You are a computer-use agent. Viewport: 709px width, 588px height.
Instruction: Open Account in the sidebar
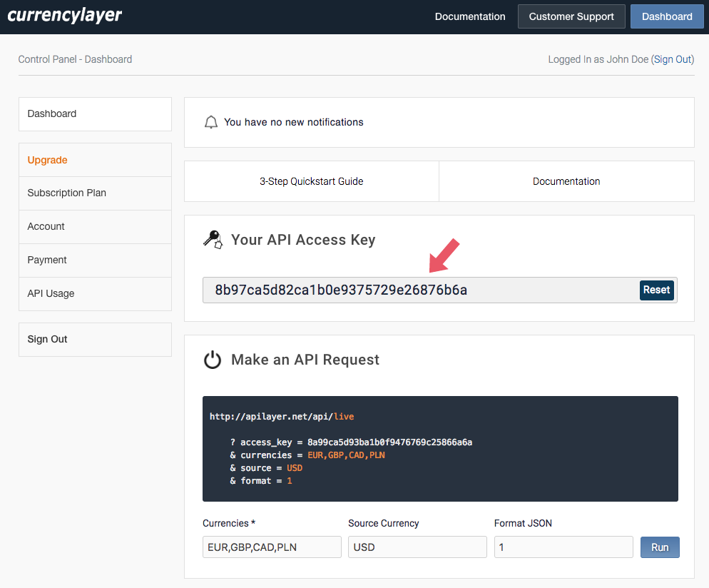coord(95,227)
